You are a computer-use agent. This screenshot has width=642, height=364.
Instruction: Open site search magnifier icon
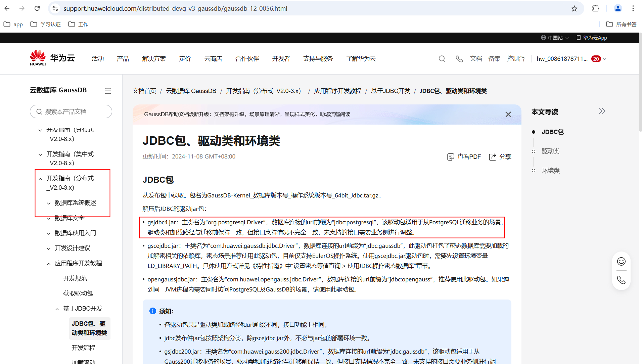(442, 59)
